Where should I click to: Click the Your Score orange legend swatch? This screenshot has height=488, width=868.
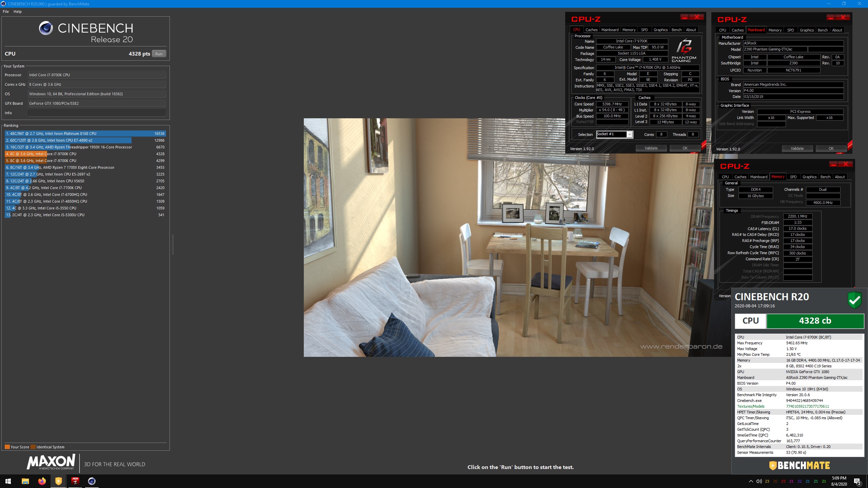point(7,447)
